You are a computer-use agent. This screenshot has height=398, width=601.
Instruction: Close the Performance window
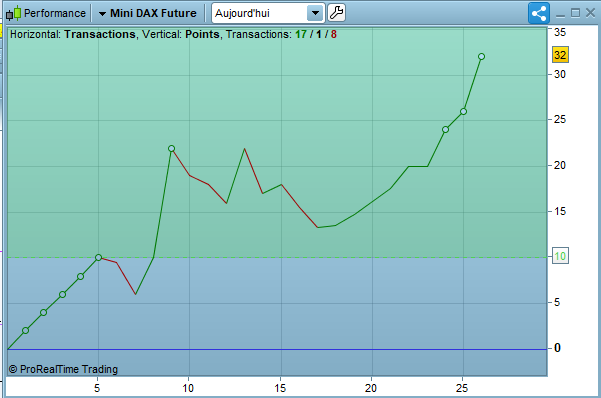point(590,13)
